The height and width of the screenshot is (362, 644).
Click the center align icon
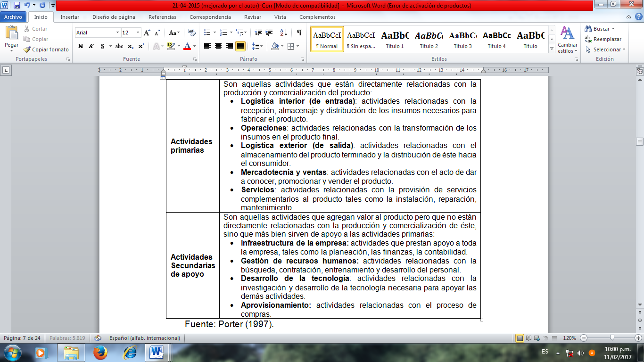pyautogui.click(x=218, y=46)
